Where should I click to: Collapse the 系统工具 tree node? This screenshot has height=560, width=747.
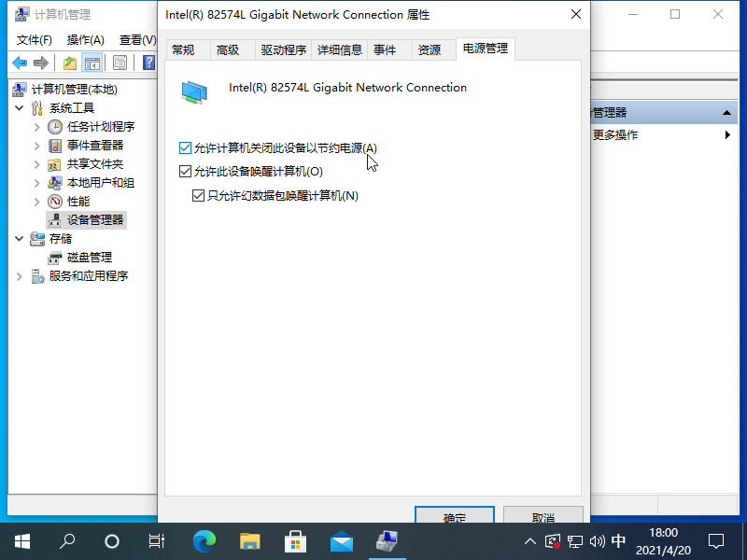point(20,108)
